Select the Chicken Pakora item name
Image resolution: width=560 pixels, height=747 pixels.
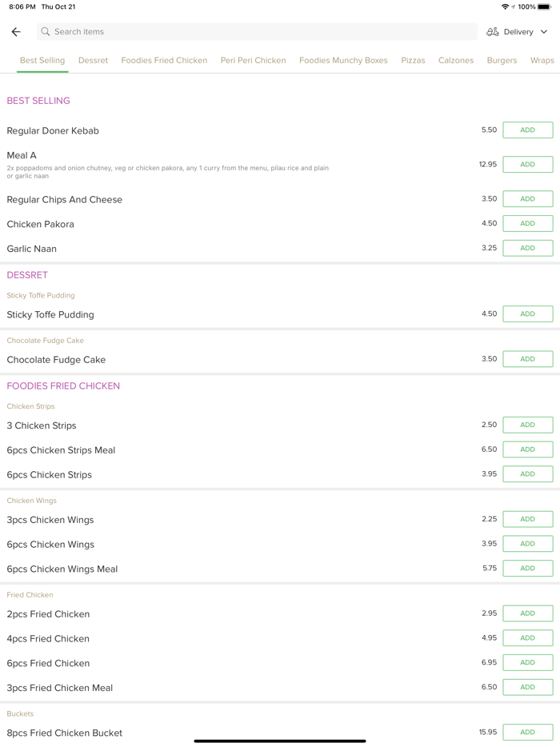pyautogui.click(x=41, y=225)
